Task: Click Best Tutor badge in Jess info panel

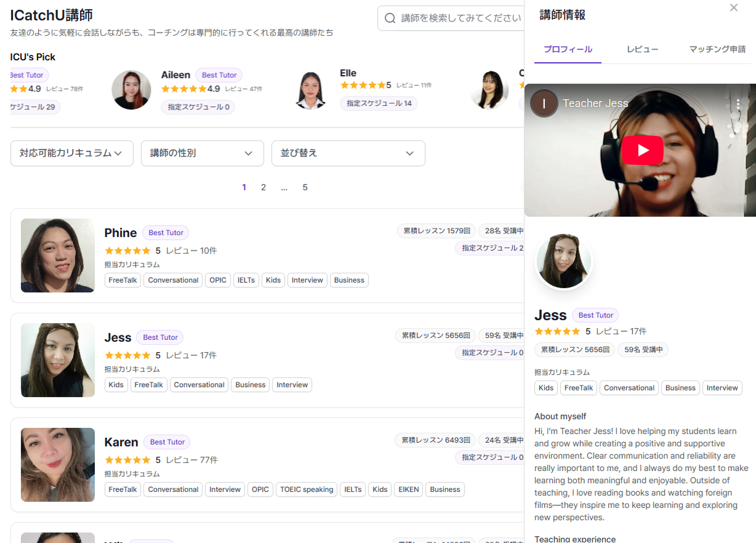Action: 595,315
